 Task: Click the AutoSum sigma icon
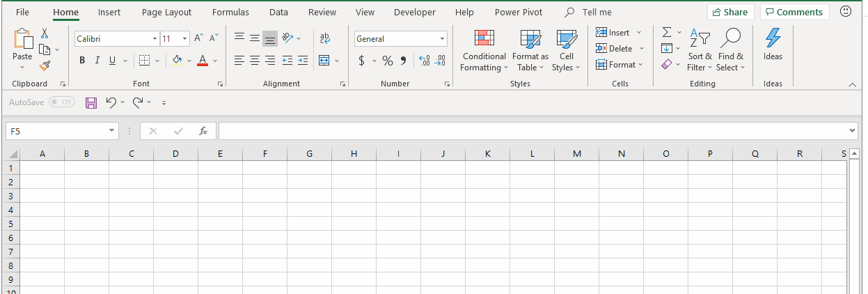[x=667, y=33]
